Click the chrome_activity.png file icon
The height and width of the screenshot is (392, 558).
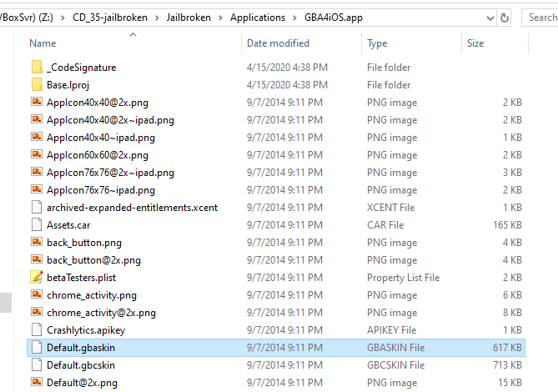click(37, 294)
